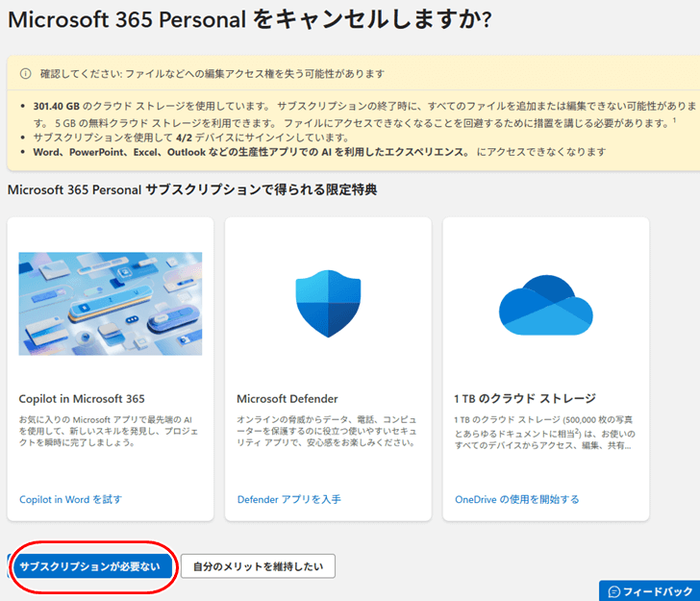Open the "Copilot in Word を試す" link
This screenshot has width=700, height=601.
click(x=70, y=500)
